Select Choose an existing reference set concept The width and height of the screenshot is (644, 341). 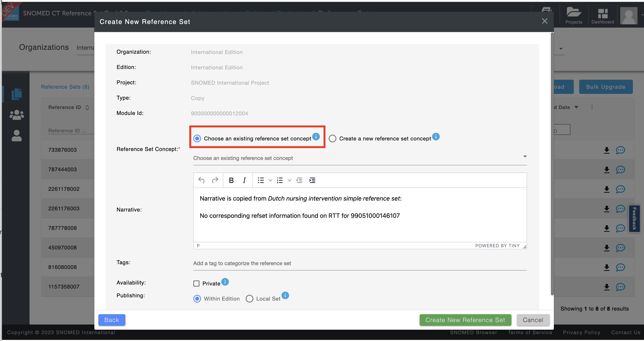click(197, 138)
